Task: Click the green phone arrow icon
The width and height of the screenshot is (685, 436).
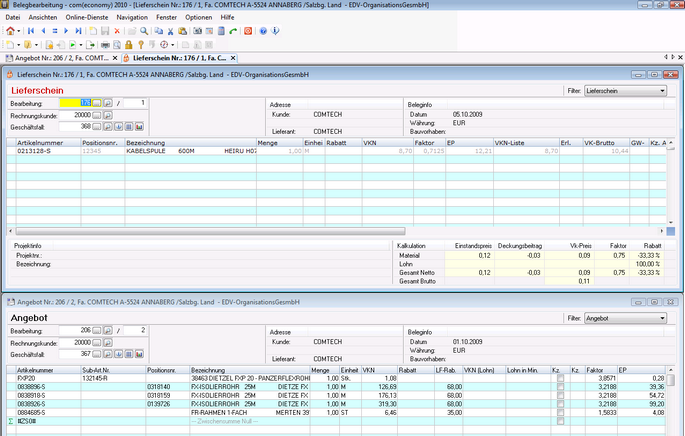Action: (x=233, y=31)
